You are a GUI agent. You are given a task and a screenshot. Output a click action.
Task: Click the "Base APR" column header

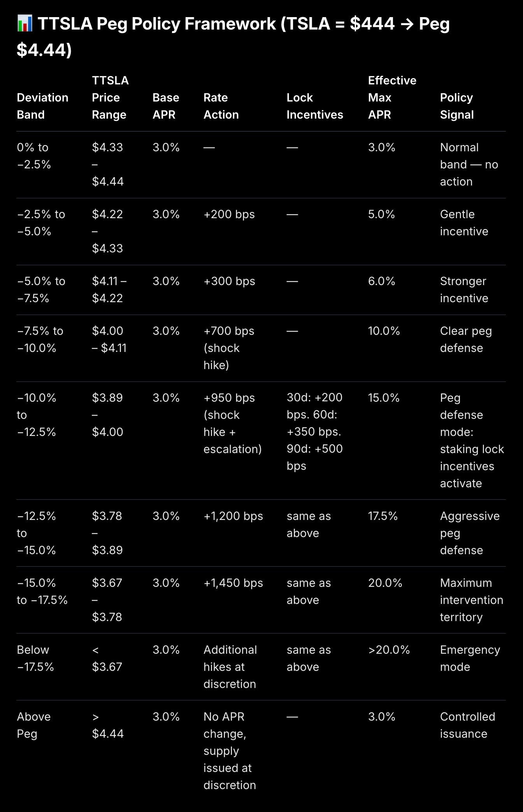(x=166, y=106)
